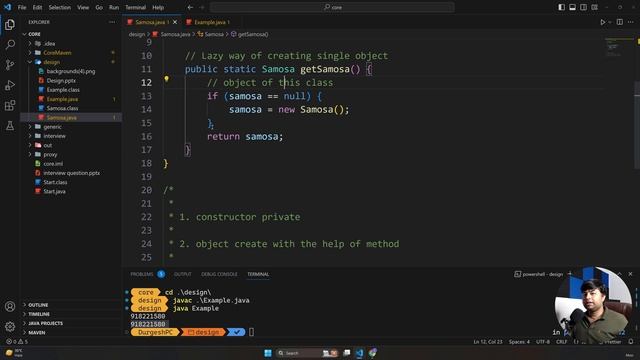Close the Samosa.java editor tab
Image resolution: width=640 pixels, height=360 pixels.
pyautogui.click(x=175, y=22)
